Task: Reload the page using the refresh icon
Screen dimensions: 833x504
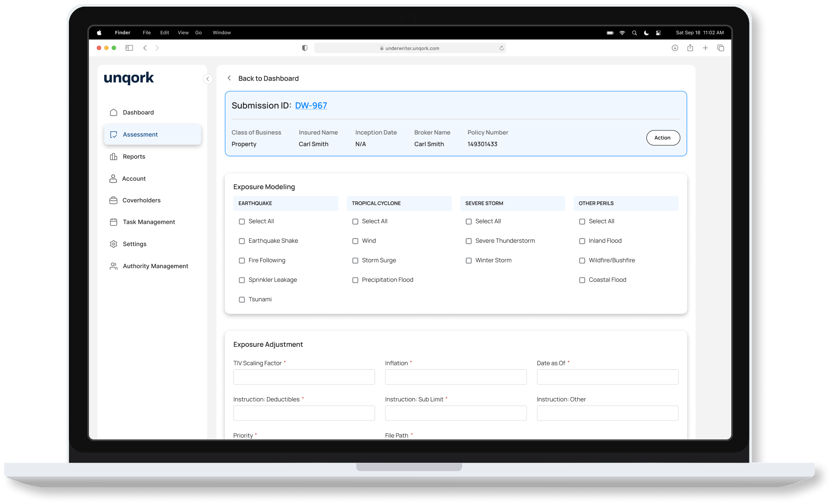Action: point(502,48)
